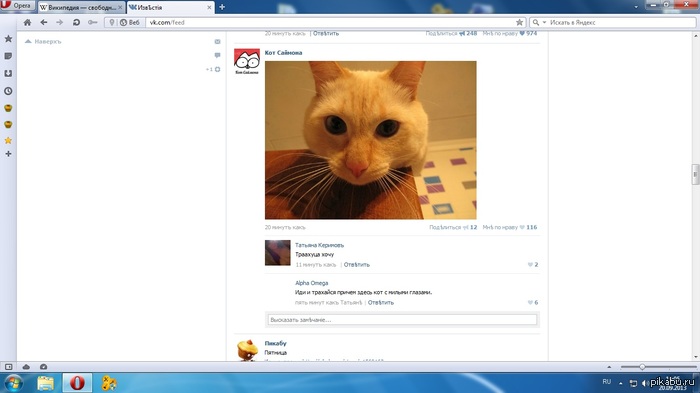The width and height of the screenshot is (700, 393).
Task: Open a new tab with plus button
Action: tap(222, 7)
